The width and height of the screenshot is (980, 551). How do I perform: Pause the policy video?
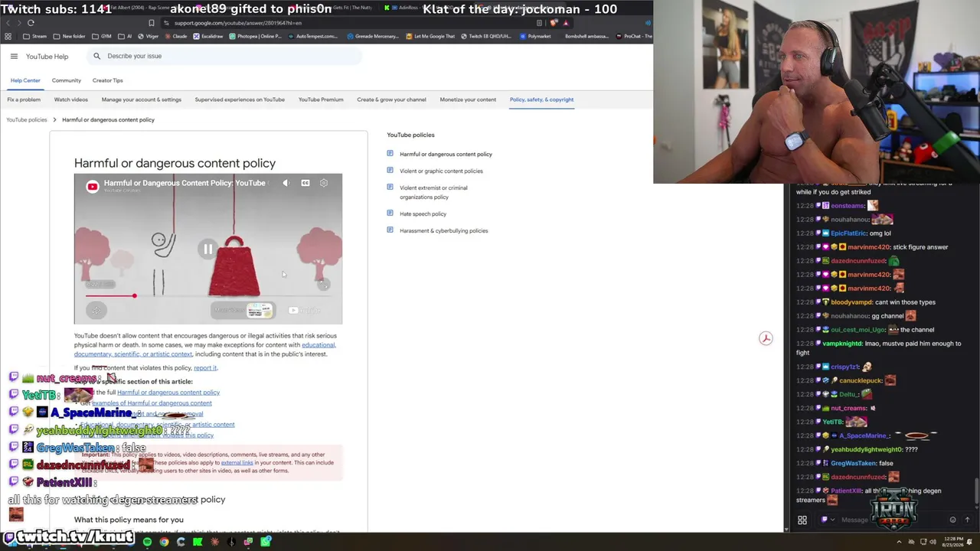tap(207, 249)
